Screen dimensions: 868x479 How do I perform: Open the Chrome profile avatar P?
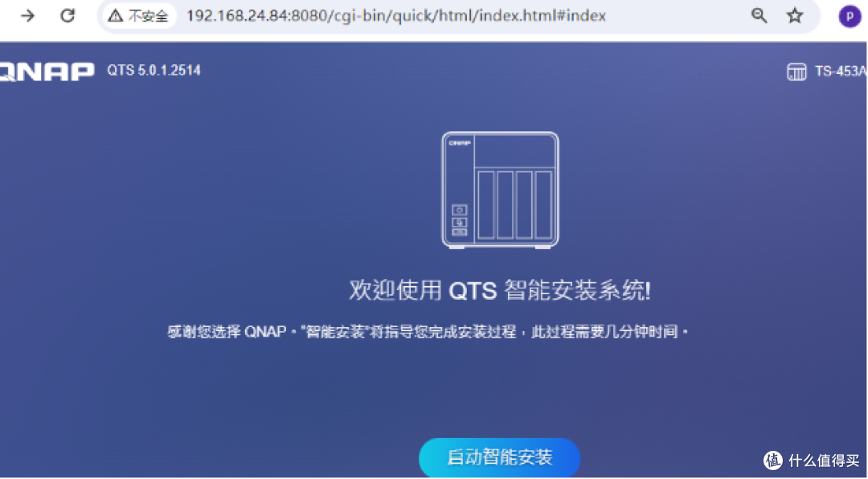coord(850,16)
